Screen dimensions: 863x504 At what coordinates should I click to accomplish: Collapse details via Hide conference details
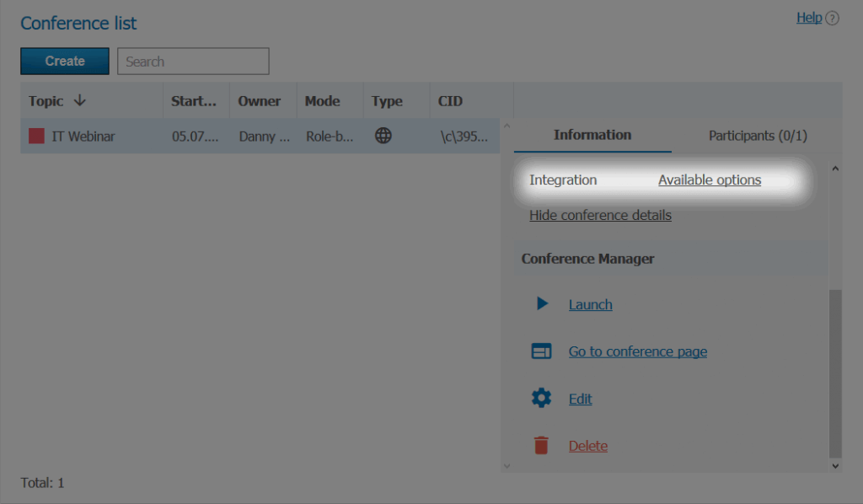[x=600, y=216]
